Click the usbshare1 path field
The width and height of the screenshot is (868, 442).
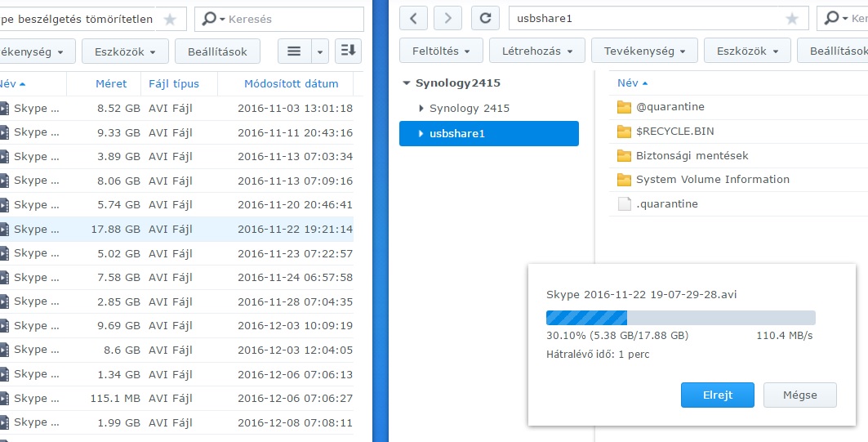point(659,18)
